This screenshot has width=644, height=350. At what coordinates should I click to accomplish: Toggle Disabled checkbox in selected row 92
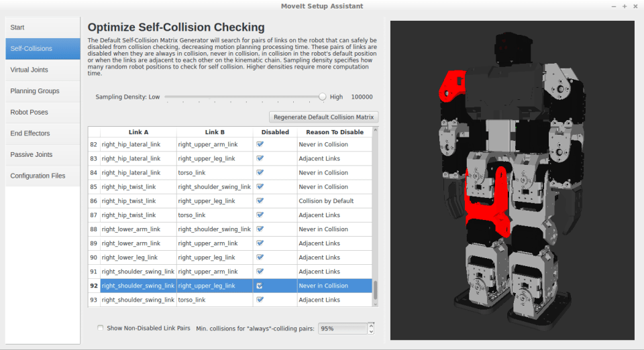point(260,286)
